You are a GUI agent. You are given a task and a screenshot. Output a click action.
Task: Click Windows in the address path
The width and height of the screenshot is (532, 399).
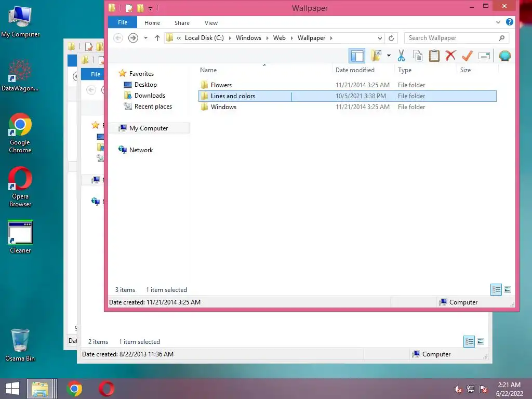[248, 37]
